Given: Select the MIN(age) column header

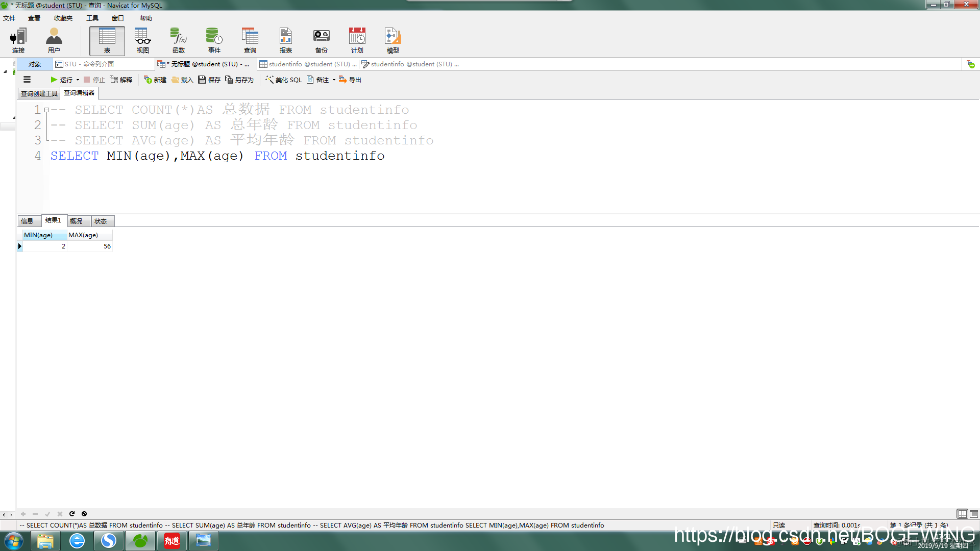Looking at the screenshot, I should pos(38,235).
